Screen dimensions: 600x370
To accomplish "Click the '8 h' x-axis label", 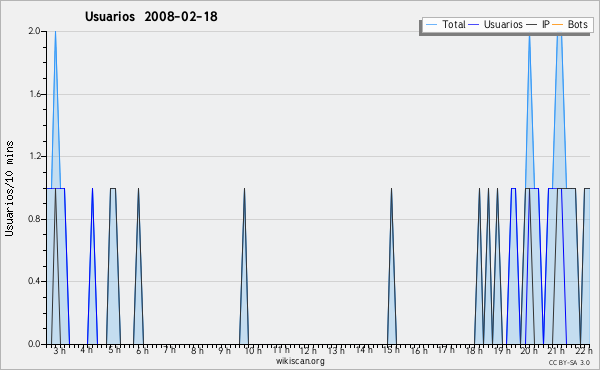I will pos(197,351).
